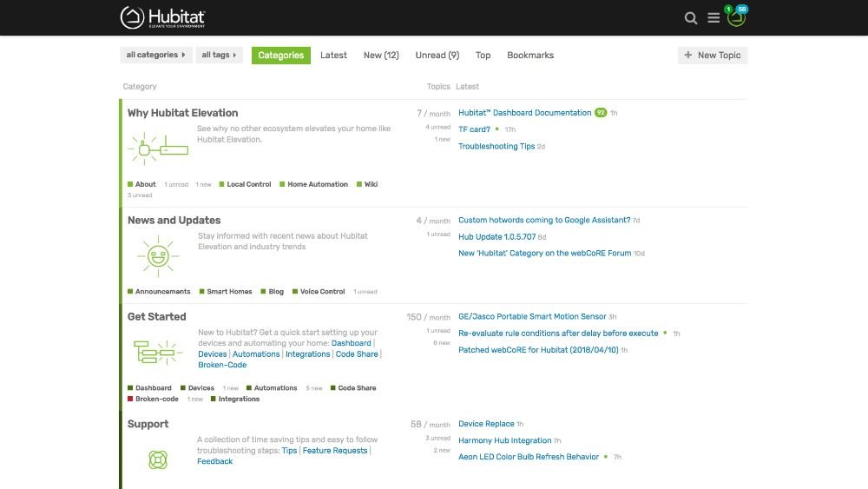Open Hubitat Dashboard Documentation topic

524,113
